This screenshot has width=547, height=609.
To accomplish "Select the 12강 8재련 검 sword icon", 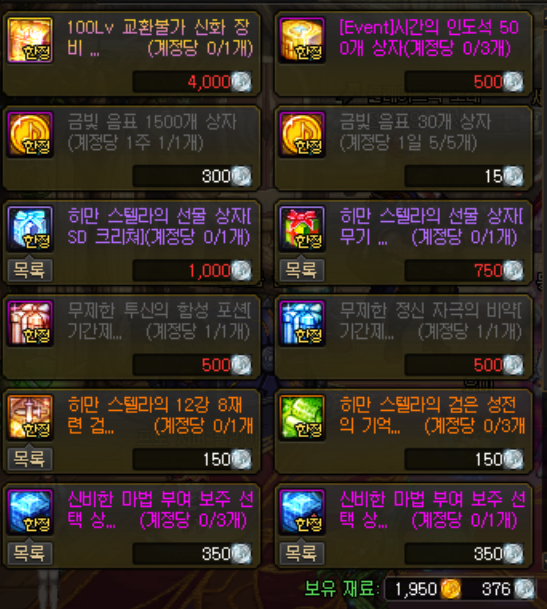I will click(x=30, y=418).
